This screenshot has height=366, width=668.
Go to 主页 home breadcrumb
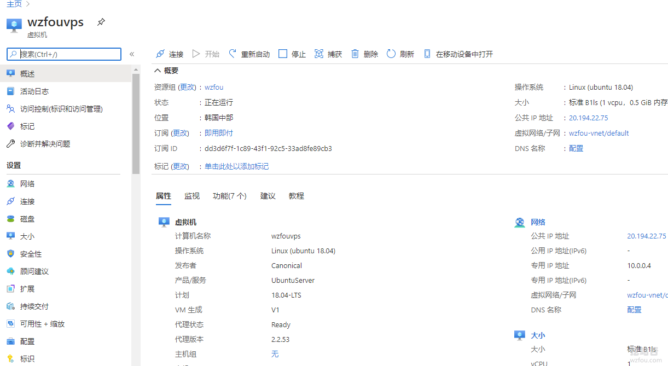coord(14,4)
